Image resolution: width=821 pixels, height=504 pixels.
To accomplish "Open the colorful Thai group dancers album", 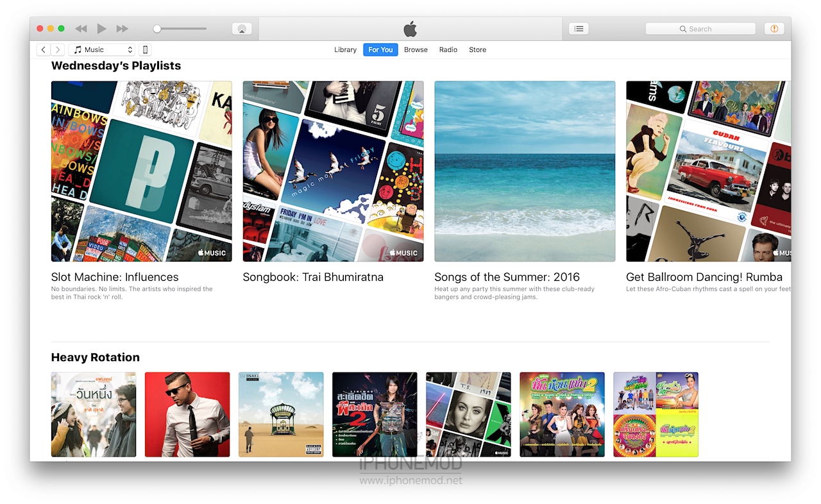I will coord(562,414).
